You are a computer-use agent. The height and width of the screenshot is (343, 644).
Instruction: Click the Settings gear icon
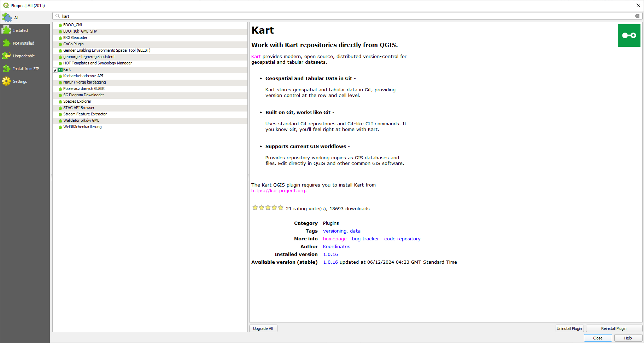click(7, 81)
